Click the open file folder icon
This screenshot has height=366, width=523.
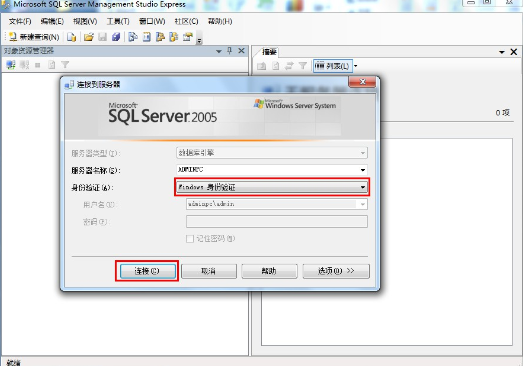coord(88,37)
